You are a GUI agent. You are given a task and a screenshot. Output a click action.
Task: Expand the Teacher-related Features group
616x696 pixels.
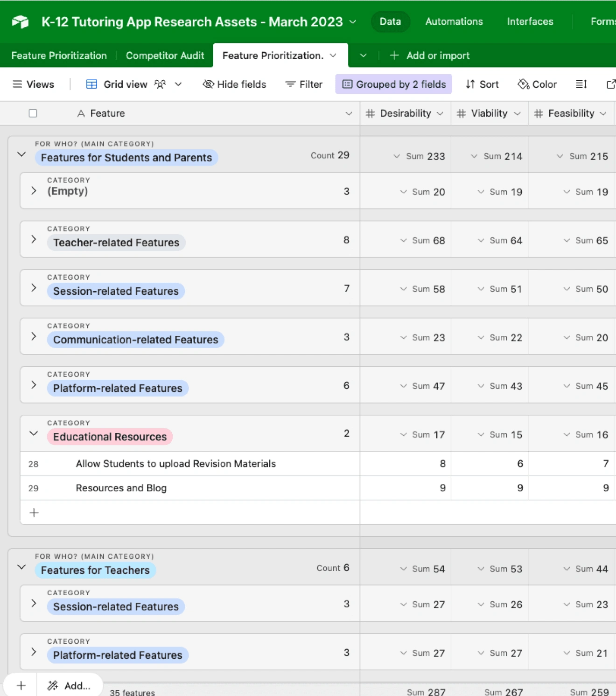34,239
